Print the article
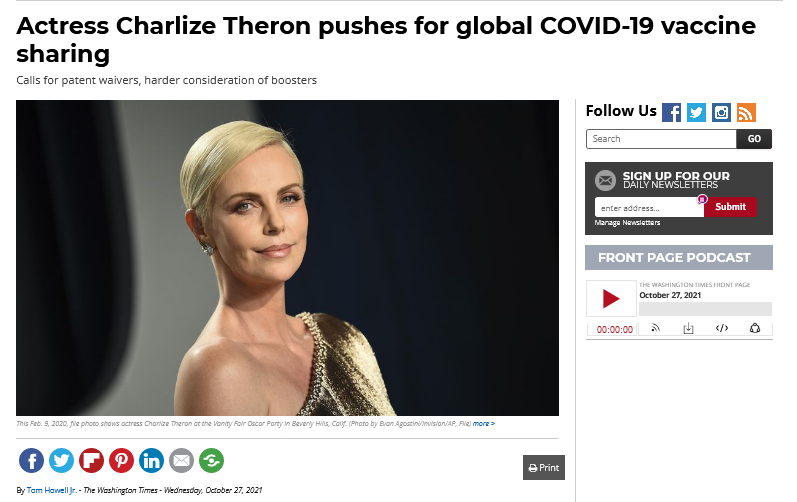Image resolution: width=797 pixels, height=502 pixels. pos(544,467)
